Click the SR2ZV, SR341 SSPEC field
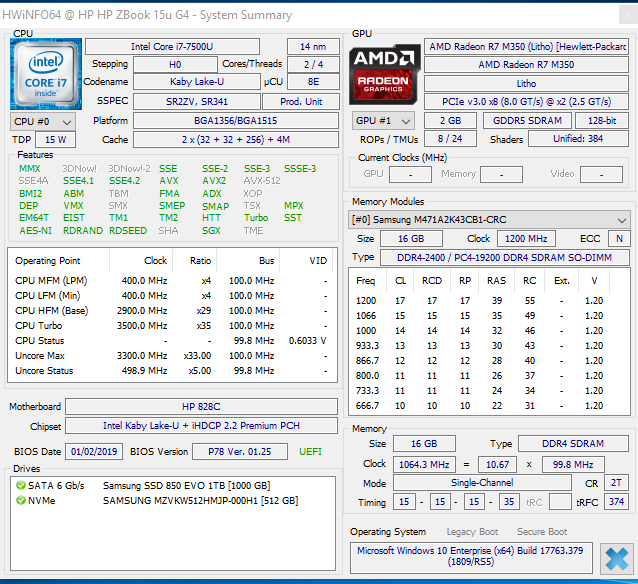The height and width of the screenshot is (584, 638). pos(197,101)
